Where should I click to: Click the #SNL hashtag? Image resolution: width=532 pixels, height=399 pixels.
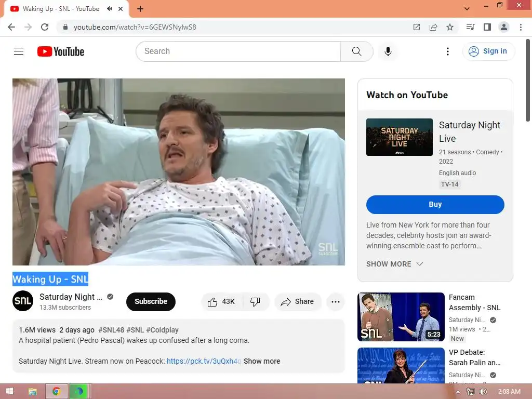[135, 330]
